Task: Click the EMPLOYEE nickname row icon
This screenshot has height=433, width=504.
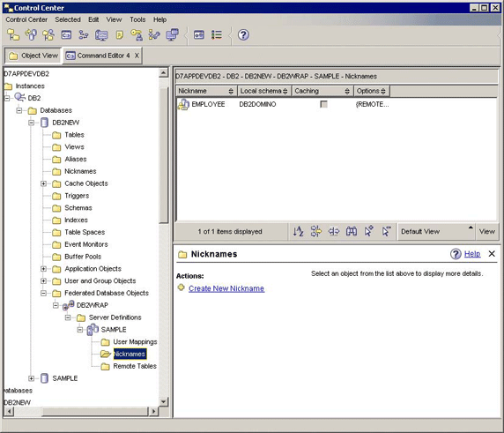Action: [x=183, y=104]
